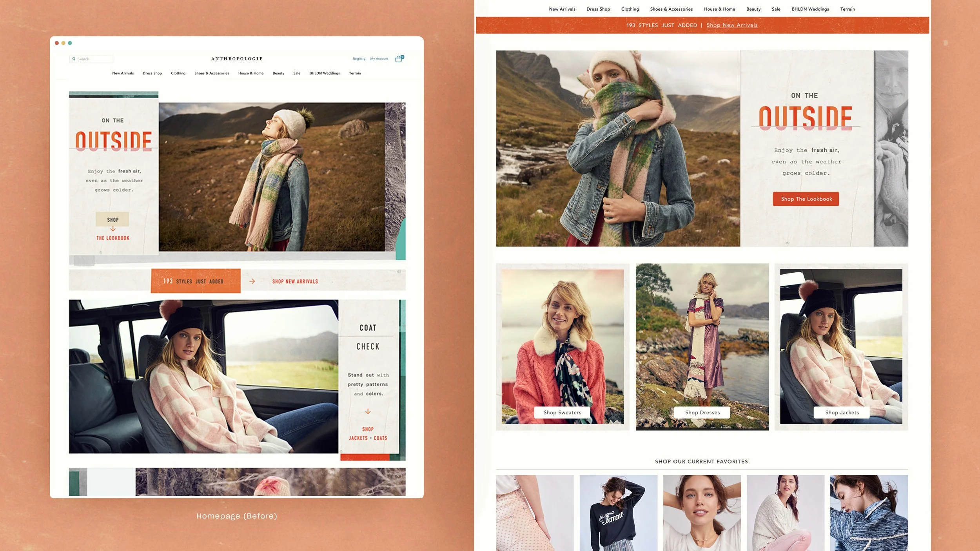Click the down arrow in the Coat Check panel
The width and height of the screenshot is (980, 551).
pos(368,411)
